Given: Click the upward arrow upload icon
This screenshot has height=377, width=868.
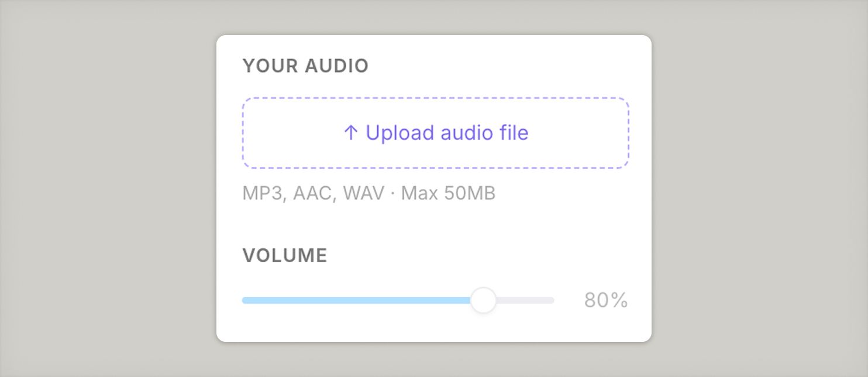Looking at the screenshot, I should pos(350,133).
